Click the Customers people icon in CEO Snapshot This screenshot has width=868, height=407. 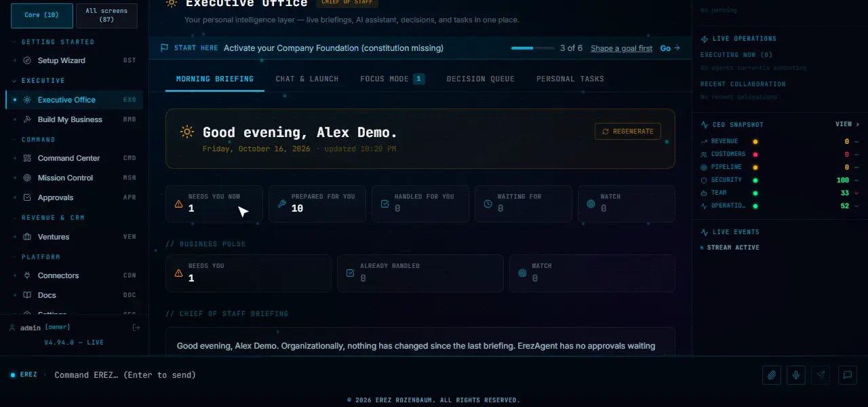pos(704,154)
